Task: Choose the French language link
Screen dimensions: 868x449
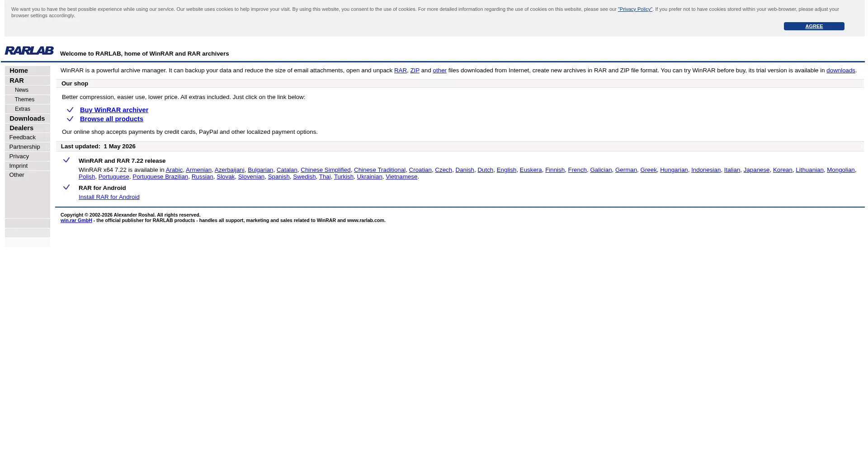Action: point(577,170)
